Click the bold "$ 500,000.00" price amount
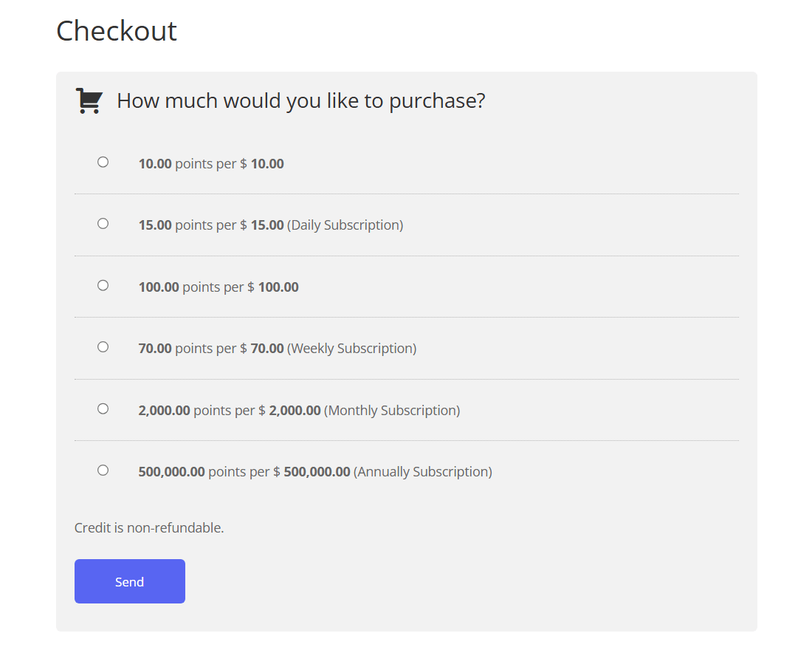 [316, 472]
